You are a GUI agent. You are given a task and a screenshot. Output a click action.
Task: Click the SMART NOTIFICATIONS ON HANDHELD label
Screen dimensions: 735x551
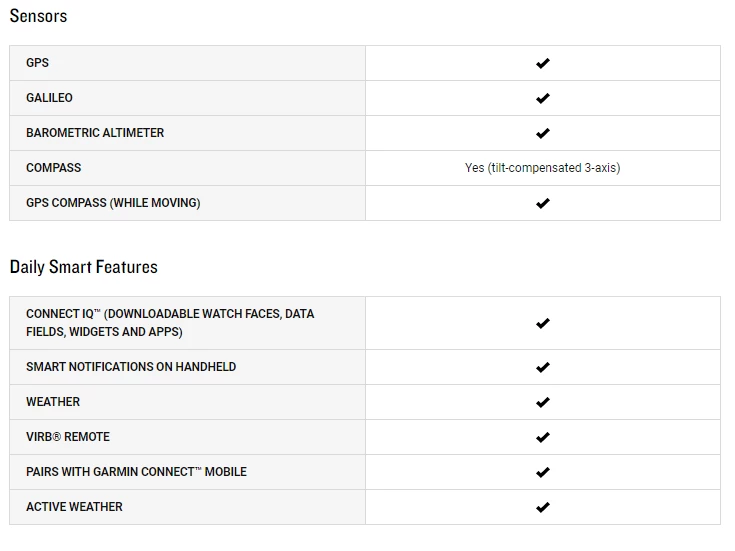point(131,367)
